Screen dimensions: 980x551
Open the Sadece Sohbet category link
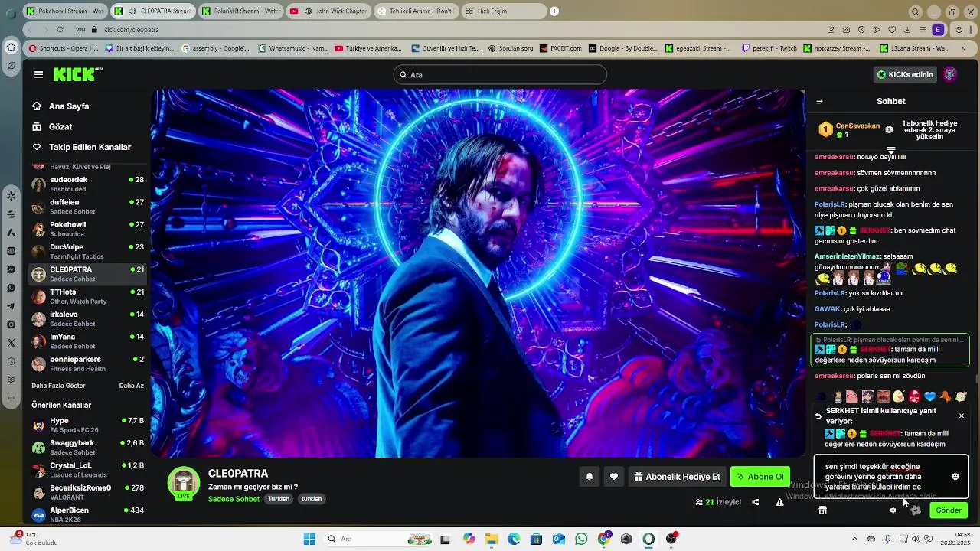(234, 499)
